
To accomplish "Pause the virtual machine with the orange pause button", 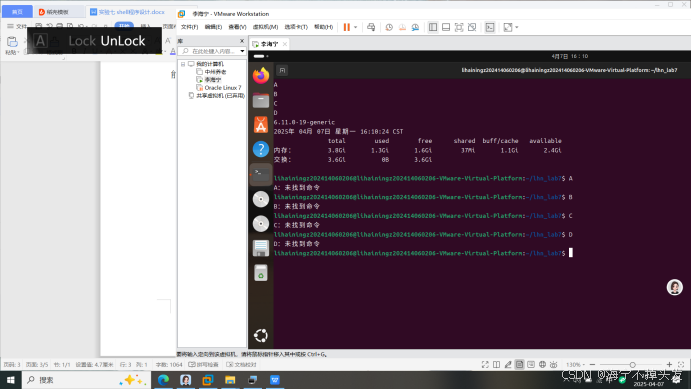I will (346, 27).
